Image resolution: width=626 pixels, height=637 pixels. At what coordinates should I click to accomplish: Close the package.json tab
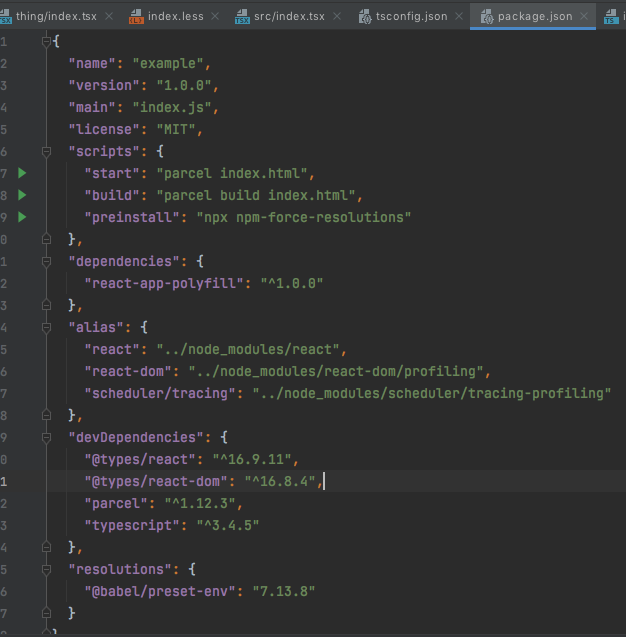(x=584, y=16)
